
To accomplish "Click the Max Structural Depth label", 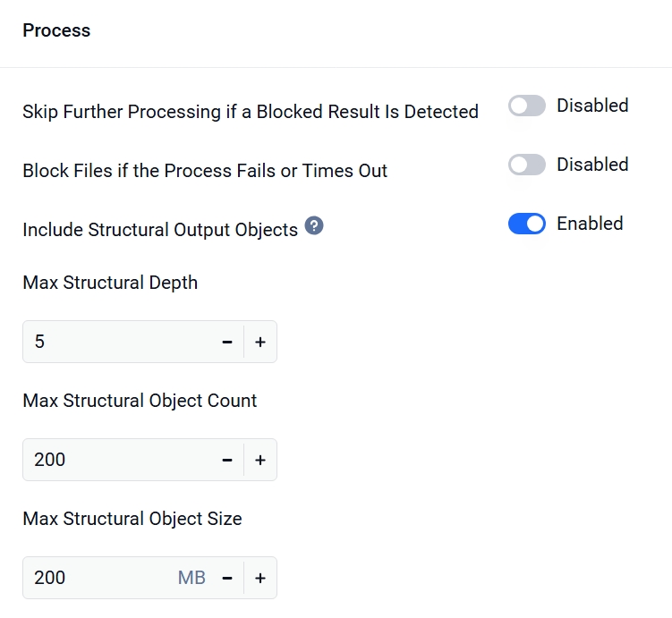I will (x=110, y=284).
